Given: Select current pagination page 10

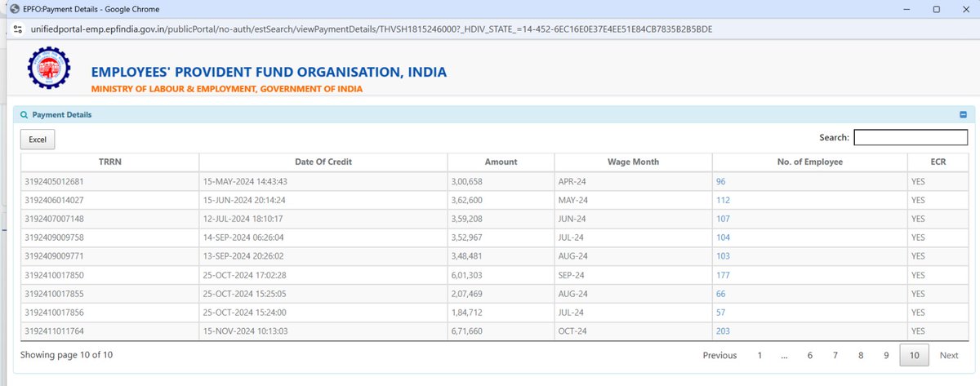Looking at the screenshot, I should (914, 355).
